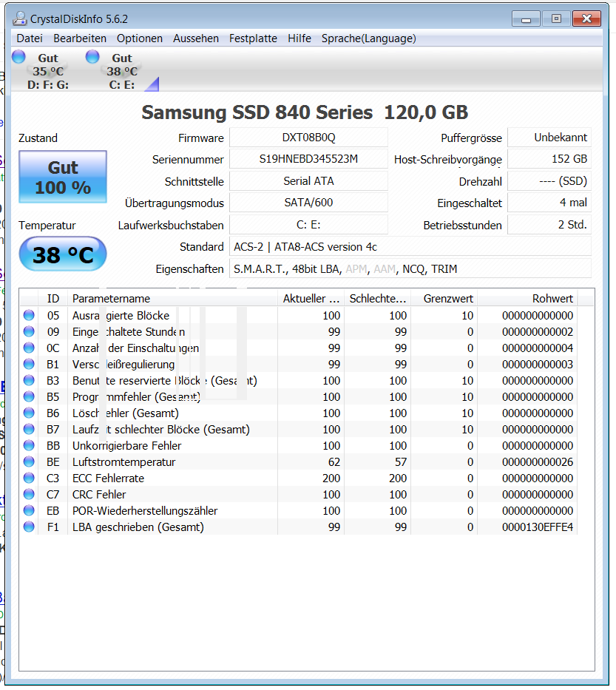Click the Laufwerksbuchstaben field C: E:
616x690 pixels.
pos(308,224)
